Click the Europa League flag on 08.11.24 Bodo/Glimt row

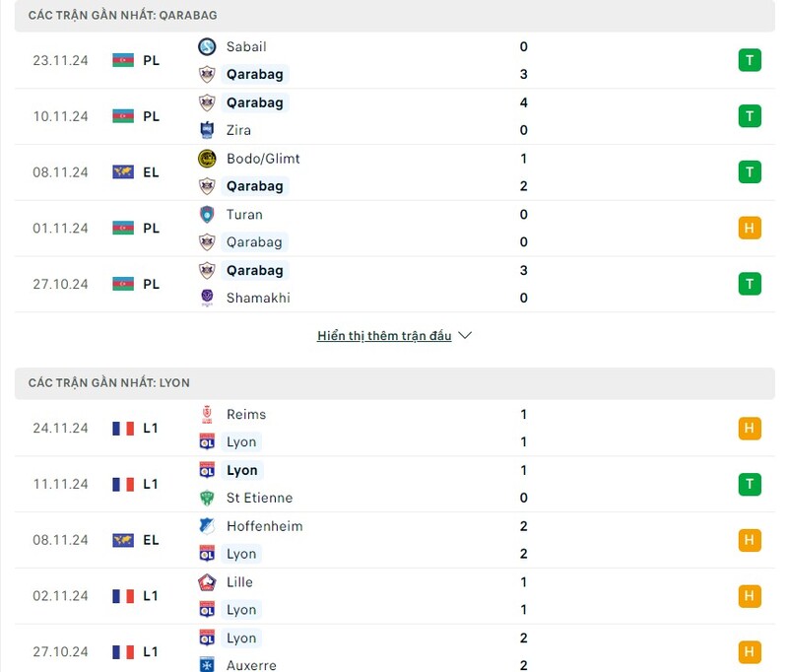(x=123, y=172)
